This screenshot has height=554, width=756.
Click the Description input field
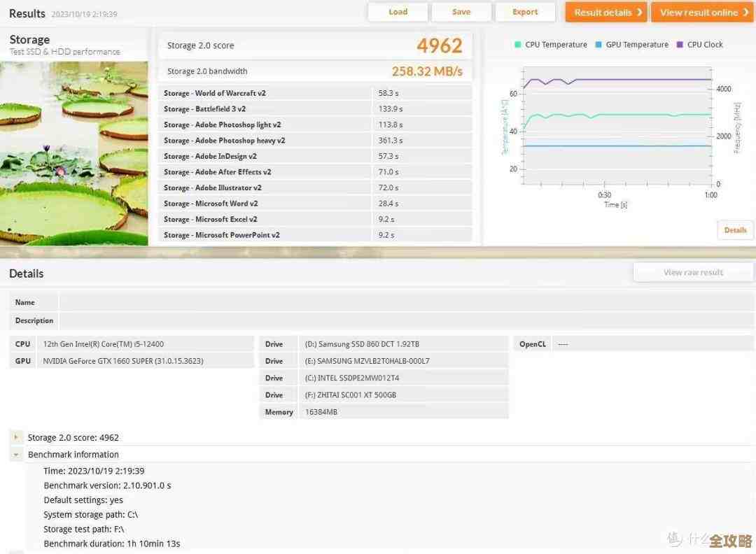coord(406,320)
